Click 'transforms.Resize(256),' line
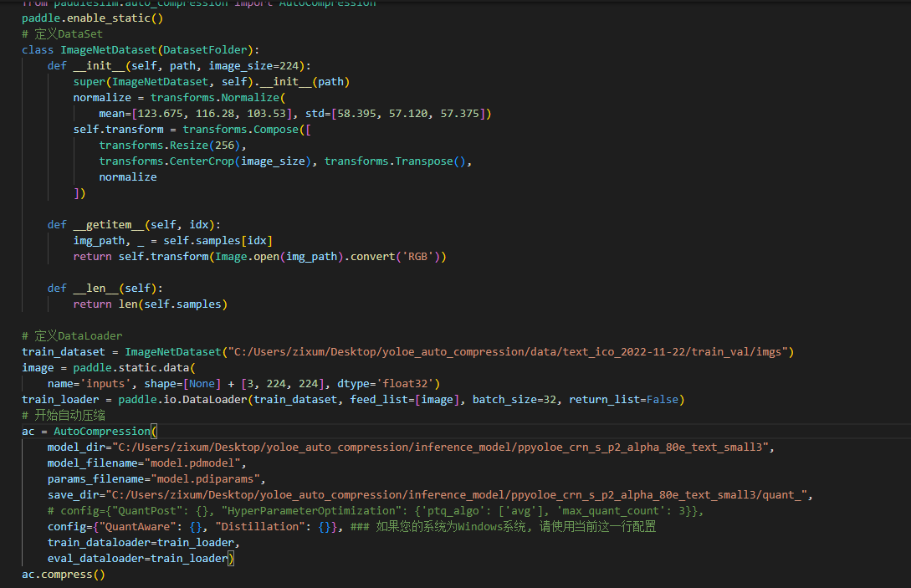911x588 pixels. [x=172, y=146]
